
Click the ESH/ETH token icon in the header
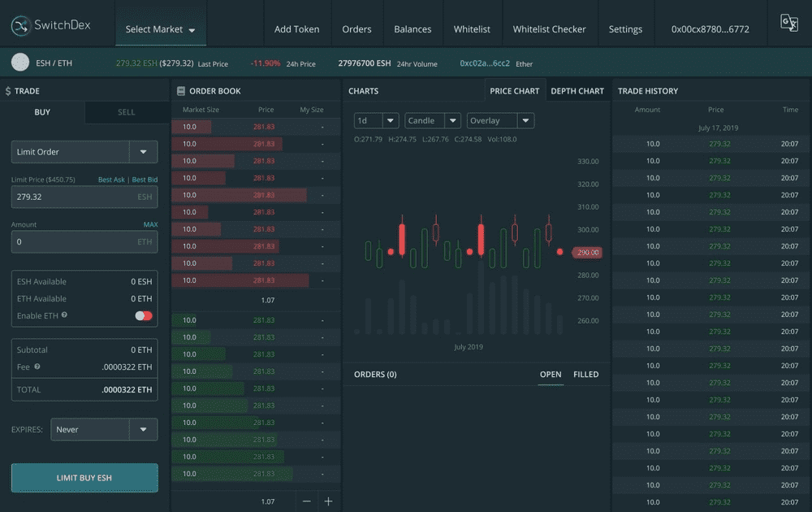tap(19, 61)
